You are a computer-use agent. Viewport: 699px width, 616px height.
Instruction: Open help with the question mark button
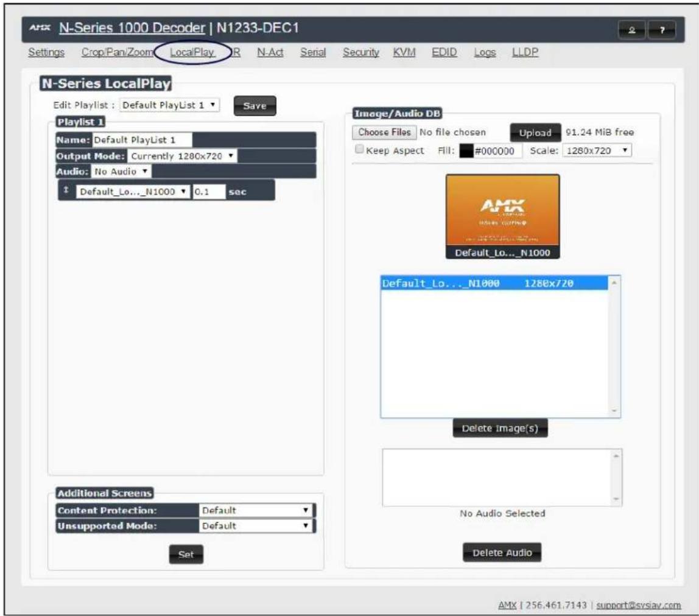(x=661, y=30)
